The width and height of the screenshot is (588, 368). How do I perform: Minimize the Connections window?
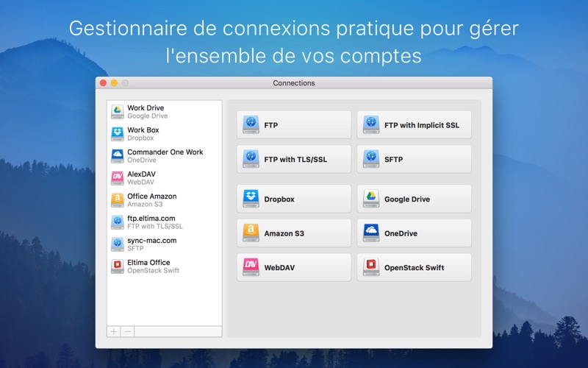click(x=114, y=83)
